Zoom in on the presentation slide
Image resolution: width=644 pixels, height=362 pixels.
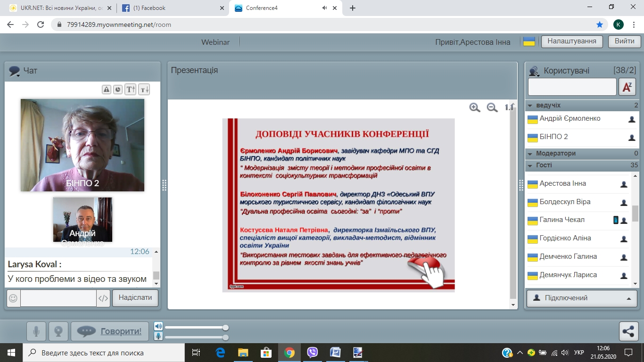tap(475, 107)
